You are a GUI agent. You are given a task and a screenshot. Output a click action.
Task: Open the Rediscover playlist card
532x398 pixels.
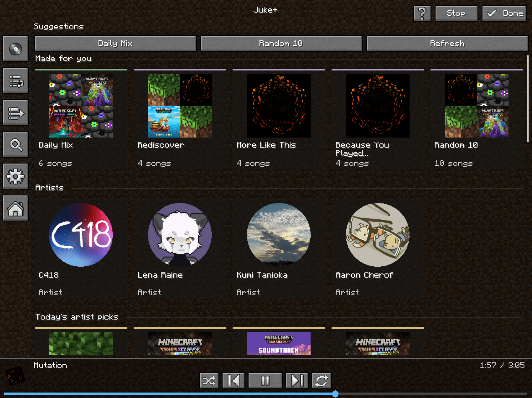pyautogui.click(x=180, y=120)
